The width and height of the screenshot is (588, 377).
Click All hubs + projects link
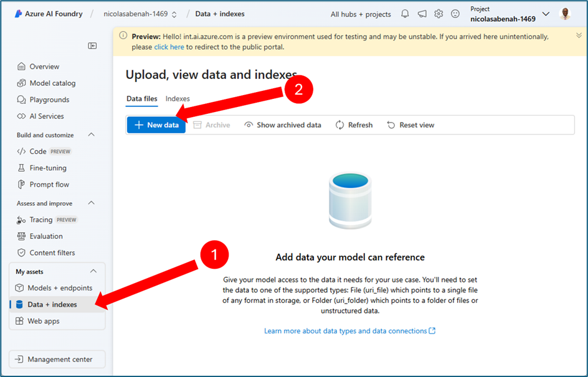361,14
